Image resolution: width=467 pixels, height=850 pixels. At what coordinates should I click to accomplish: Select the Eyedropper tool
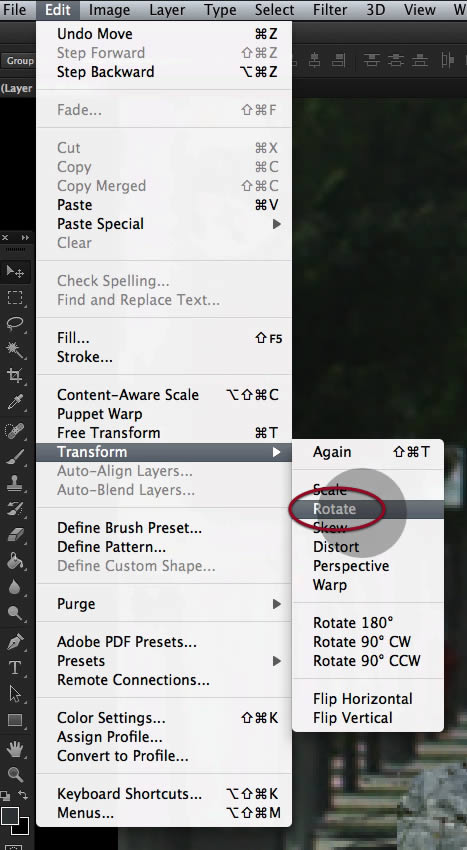point(15,402)
